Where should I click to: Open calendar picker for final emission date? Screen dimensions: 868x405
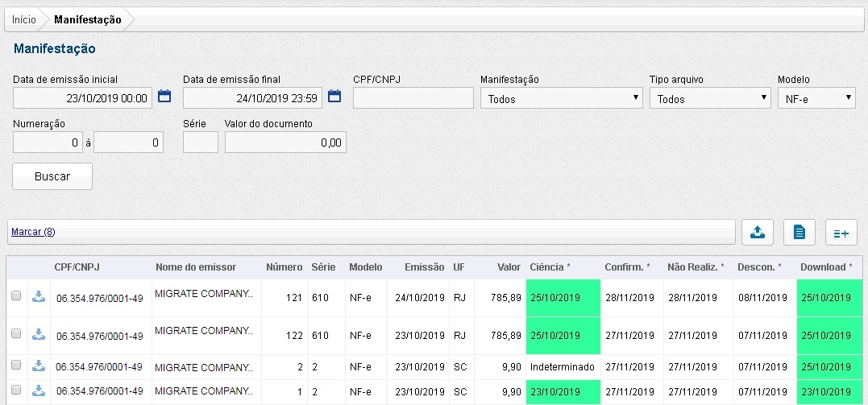pos(334,97)
